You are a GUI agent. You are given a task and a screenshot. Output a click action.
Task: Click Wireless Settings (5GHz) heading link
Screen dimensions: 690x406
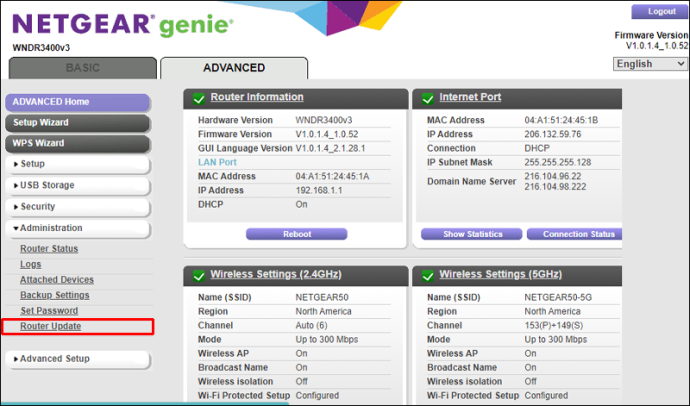pos(501,274)
